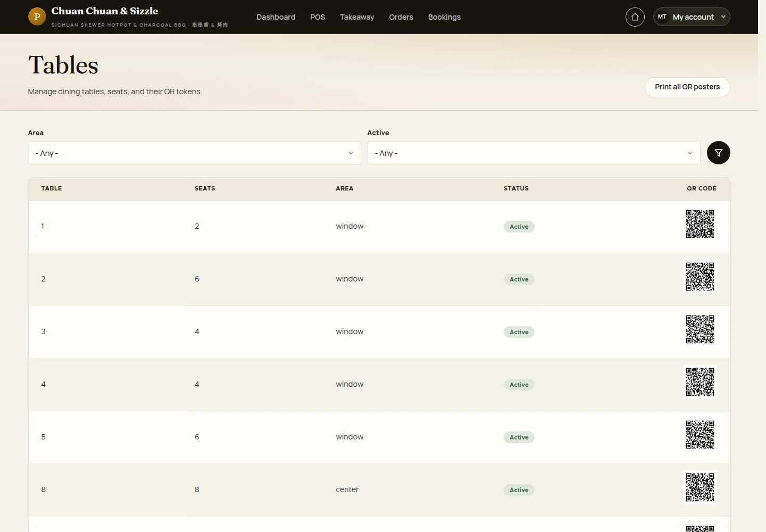Sort by the TABLE column header
The width and height of the screenshot is (766, 532).
point(52,188)
